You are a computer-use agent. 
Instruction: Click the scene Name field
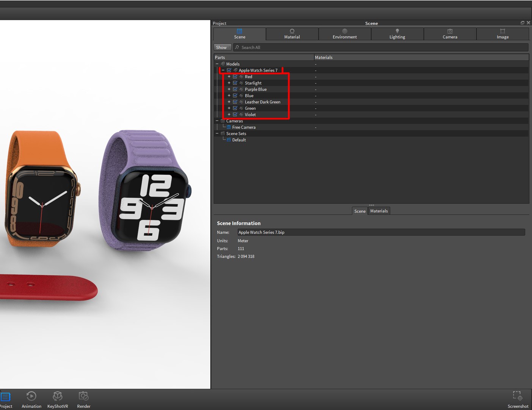click(x=381, y=232)
